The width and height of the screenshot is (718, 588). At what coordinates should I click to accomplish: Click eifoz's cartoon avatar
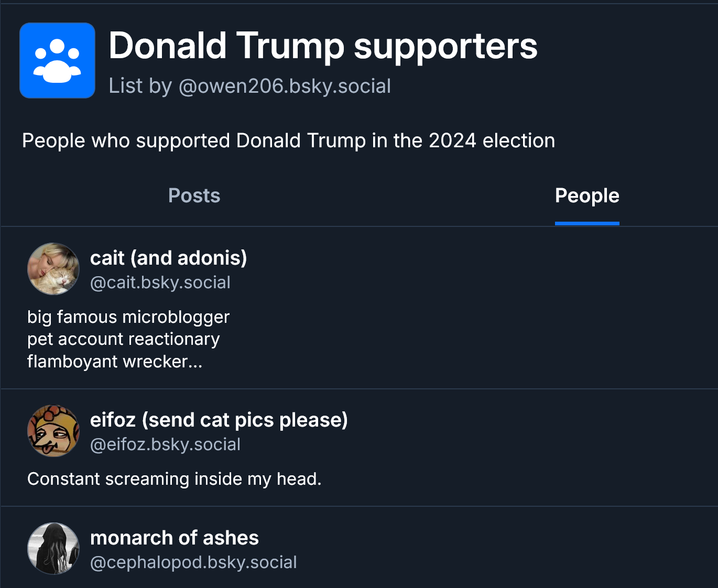coord(53,431)
